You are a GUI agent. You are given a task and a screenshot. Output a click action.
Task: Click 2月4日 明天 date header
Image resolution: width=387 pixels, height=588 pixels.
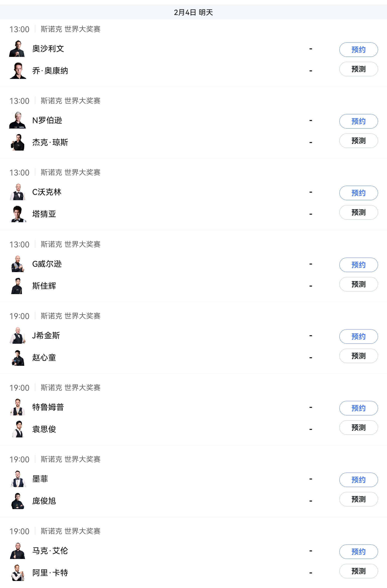pos(193,12)
